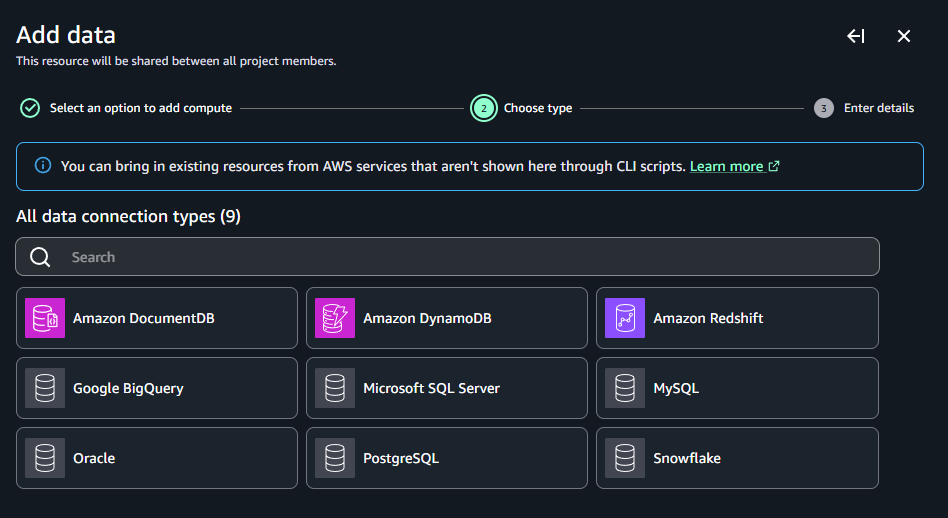The width and height of the screenshot is (948, 518).
Task: Click the external link icon beside Learn more
Action: pyautogui.click(x=774, y=166)
